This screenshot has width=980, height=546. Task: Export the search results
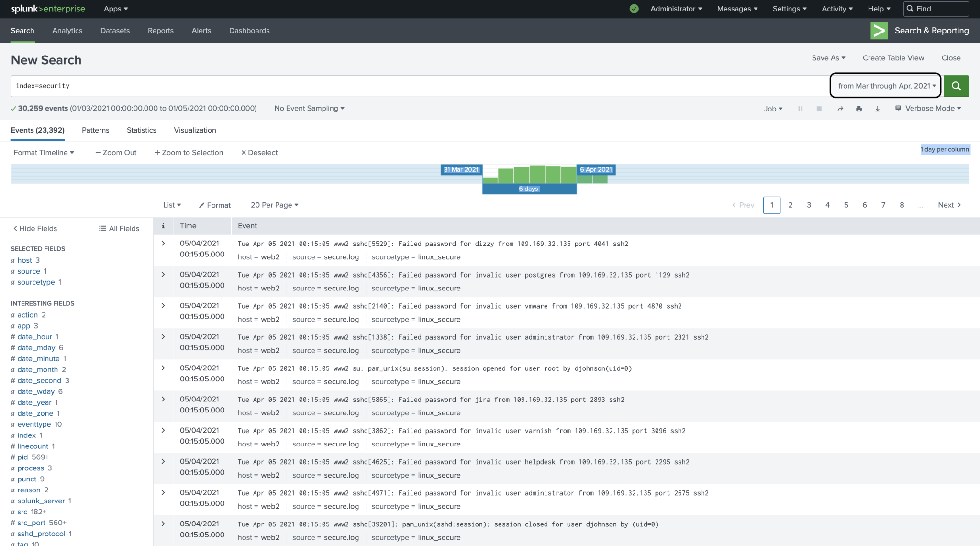pyautogui.click(x=878, y=109)
